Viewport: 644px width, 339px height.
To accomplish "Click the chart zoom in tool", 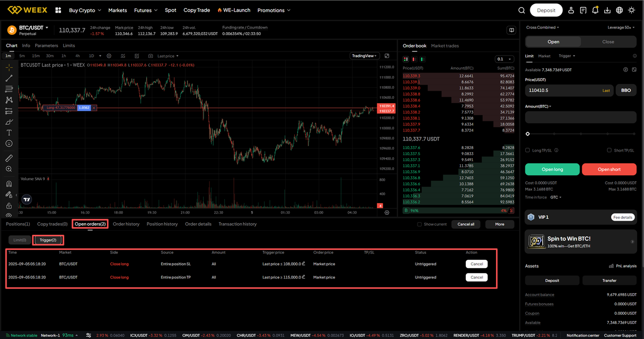I will tap(9, 169).
